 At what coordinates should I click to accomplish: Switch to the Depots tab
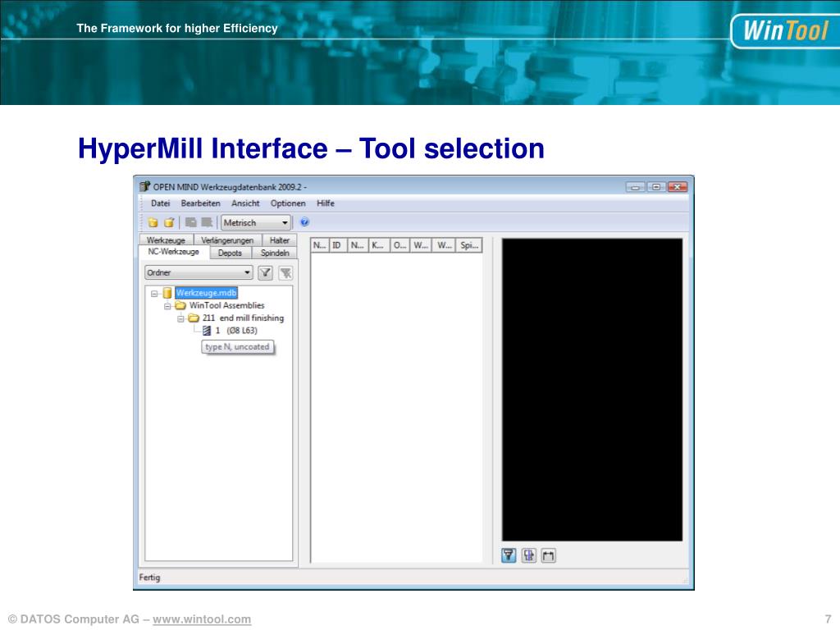[x=230, y=253]
